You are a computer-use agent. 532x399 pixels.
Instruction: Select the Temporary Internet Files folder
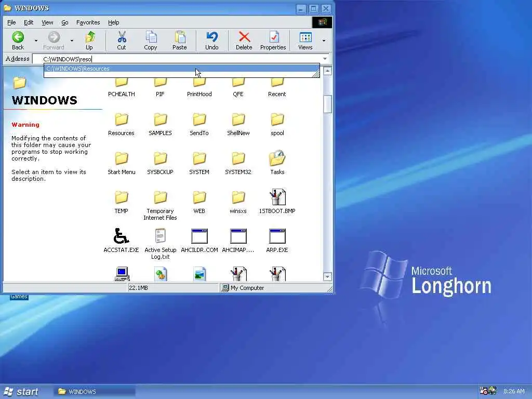(160, 206)
